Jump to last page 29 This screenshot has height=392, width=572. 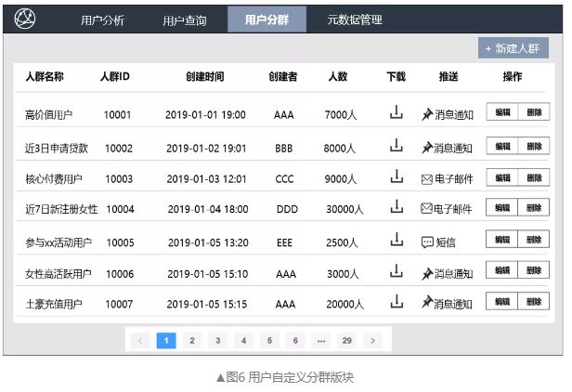pos(347,341)
